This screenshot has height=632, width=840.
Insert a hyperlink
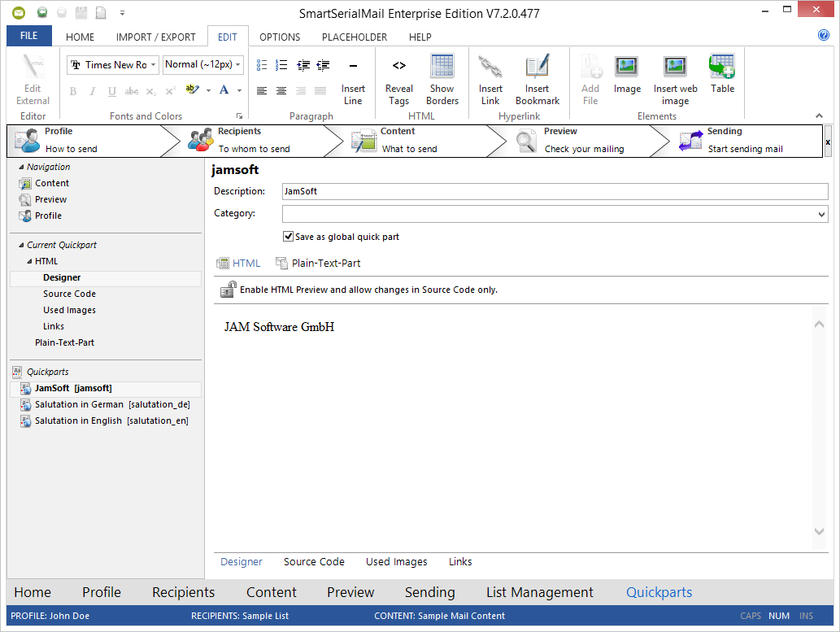pyautogui.click(x=490, y=80)
